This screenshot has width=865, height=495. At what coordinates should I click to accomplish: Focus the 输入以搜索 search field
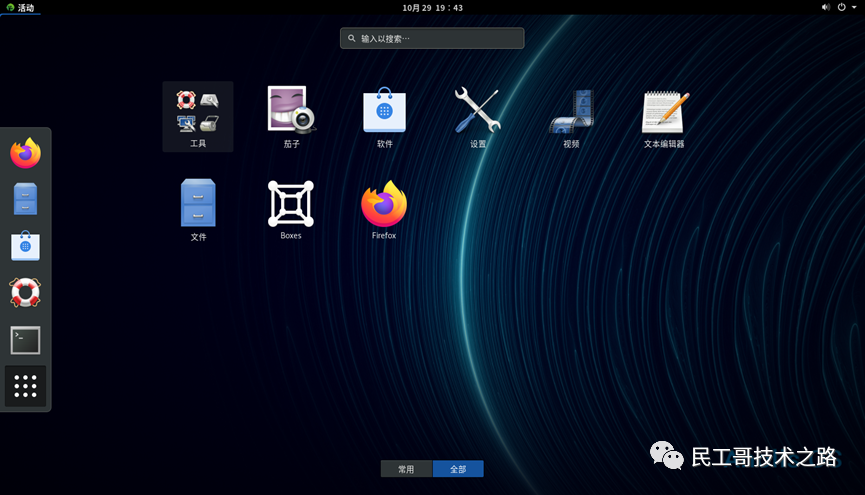tap(432, 38)
